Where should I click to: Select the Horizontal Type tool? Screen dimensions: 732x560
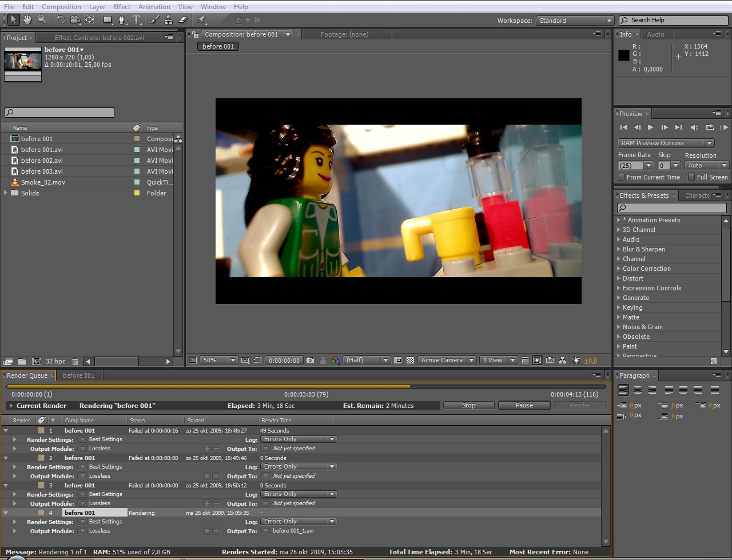136,19
